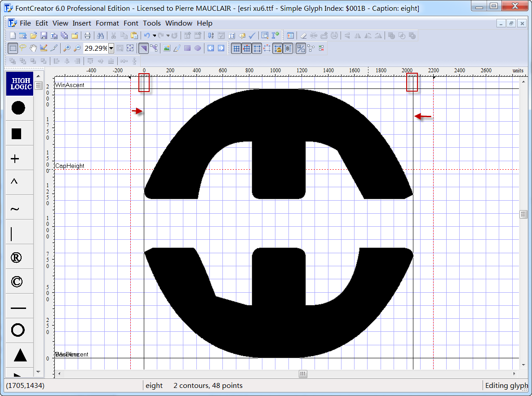The width and height of the screenshot is (532, 396).
Task: Undo the last action with the blue arrow
Action: click(147, 35)
